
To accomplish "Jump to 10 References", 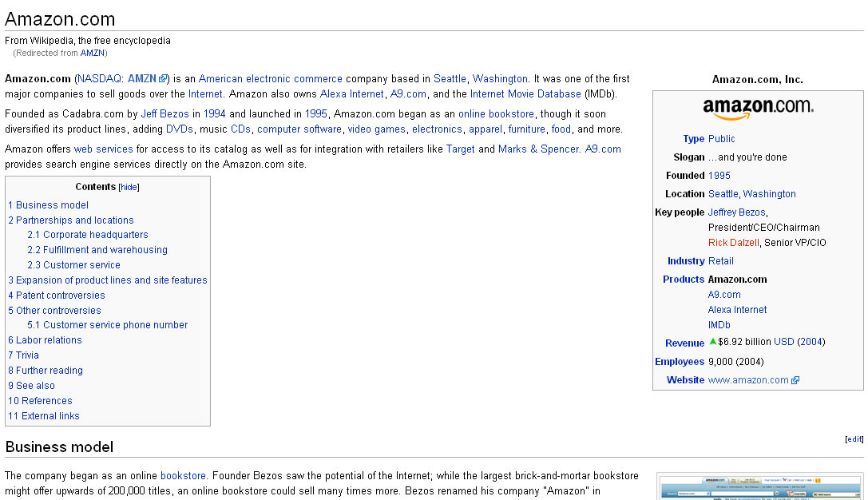I will [x=40, y=401].
